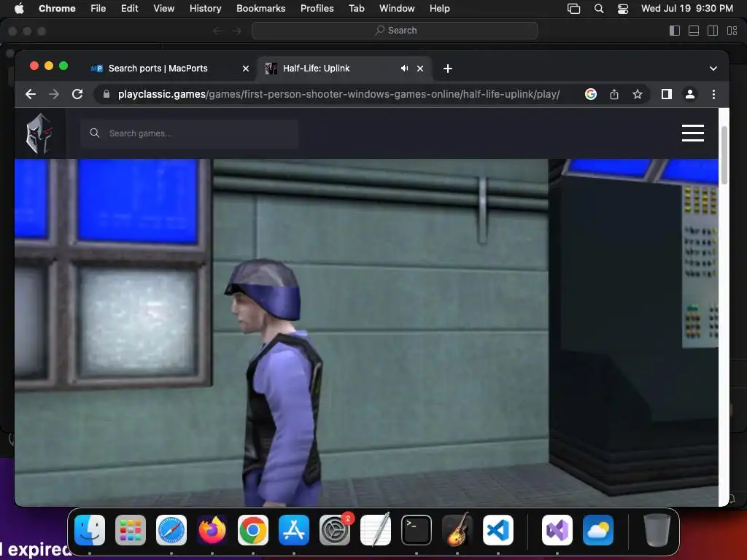
Task: Toggle bottom panel in background window
Action: (x=694, y=31)
